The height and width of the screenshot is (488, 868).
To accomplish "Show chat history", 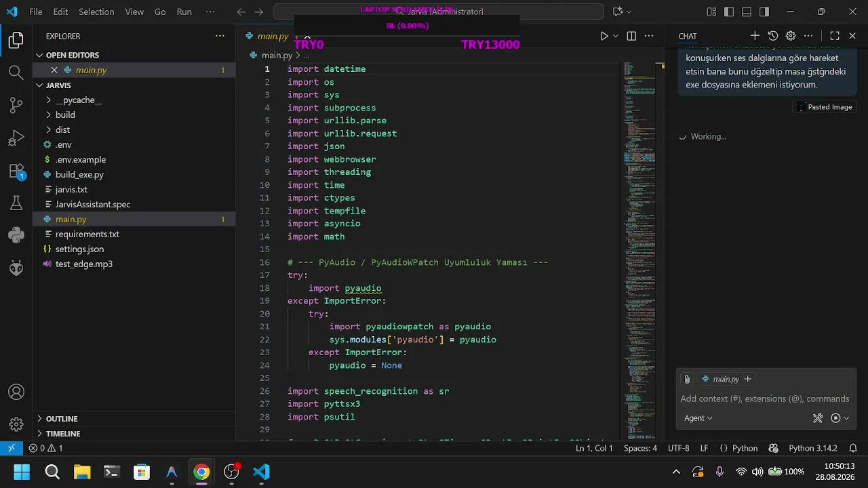I will click(773, 36).
